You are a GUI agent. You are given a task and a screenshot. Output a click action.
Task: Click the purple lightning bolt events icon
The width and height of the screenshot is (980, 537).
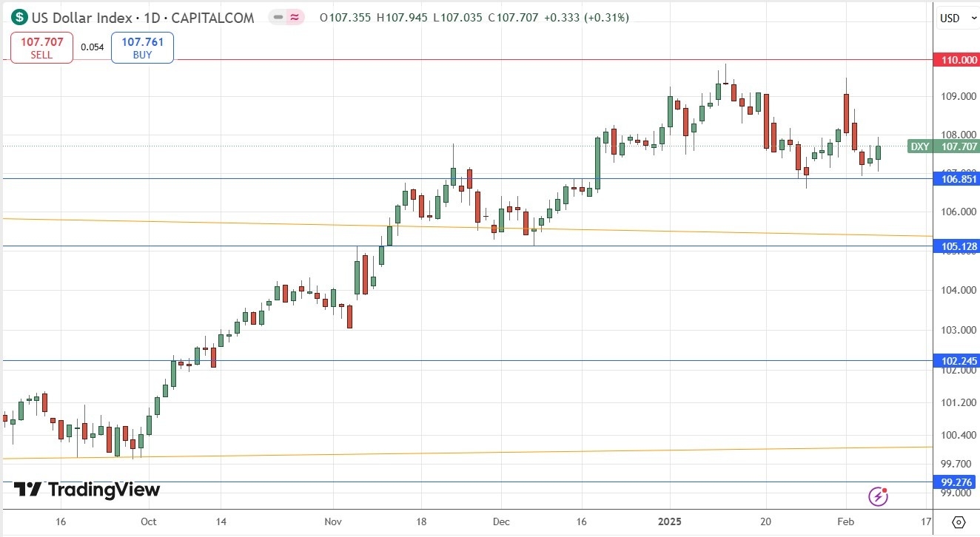tap(879, 496)
